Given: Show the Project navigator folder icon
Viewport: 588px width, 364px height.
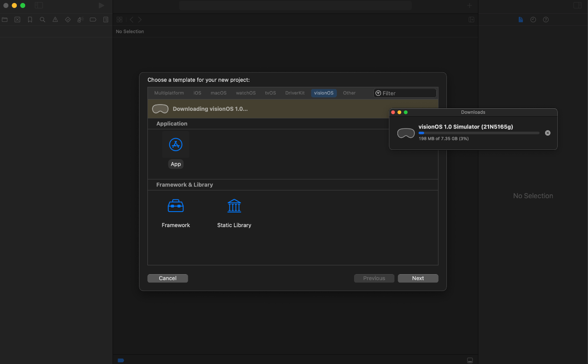Looking at the screenshot, I should (x=5, y=20).
